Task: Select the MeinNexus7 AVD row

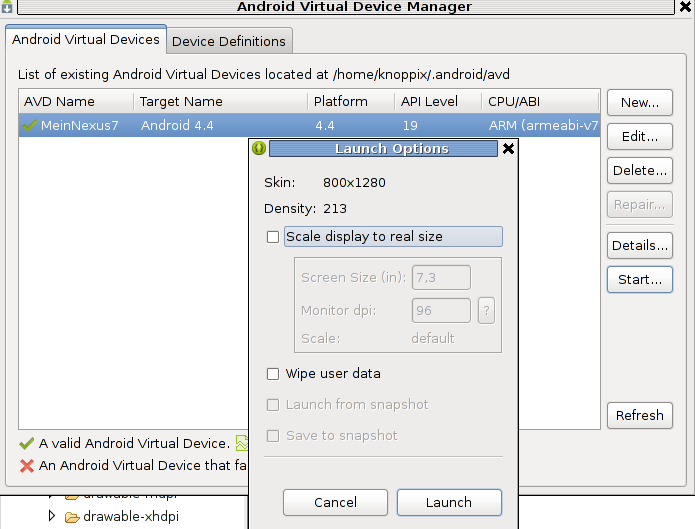Action: [309, 125]
